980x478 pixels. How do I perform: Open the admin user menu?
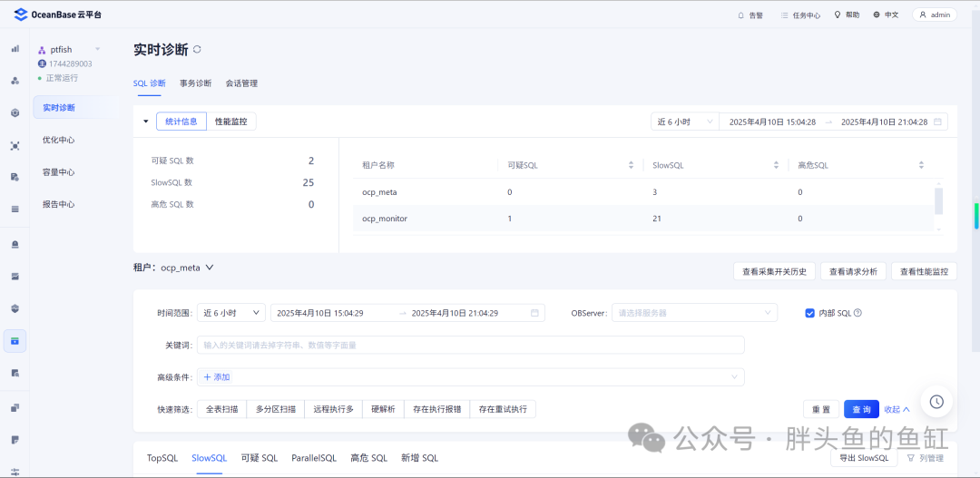[935, 15]
